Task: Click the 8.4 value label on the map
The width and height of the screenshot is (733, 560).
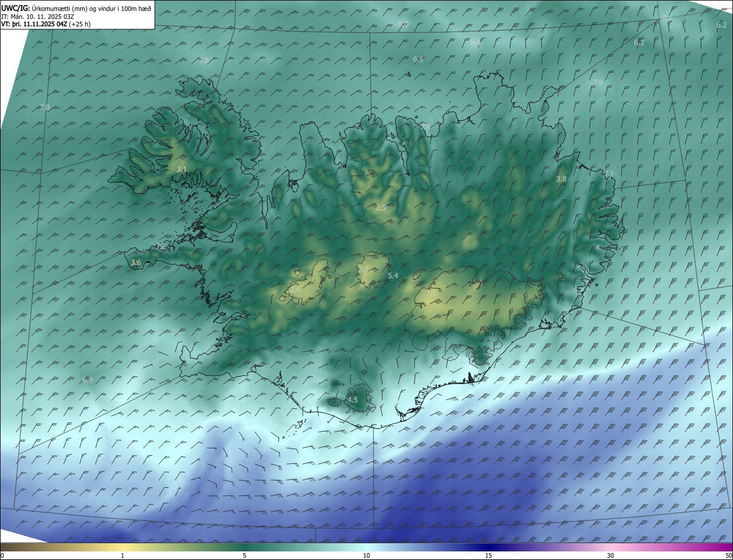Action: tap(475, 43)
